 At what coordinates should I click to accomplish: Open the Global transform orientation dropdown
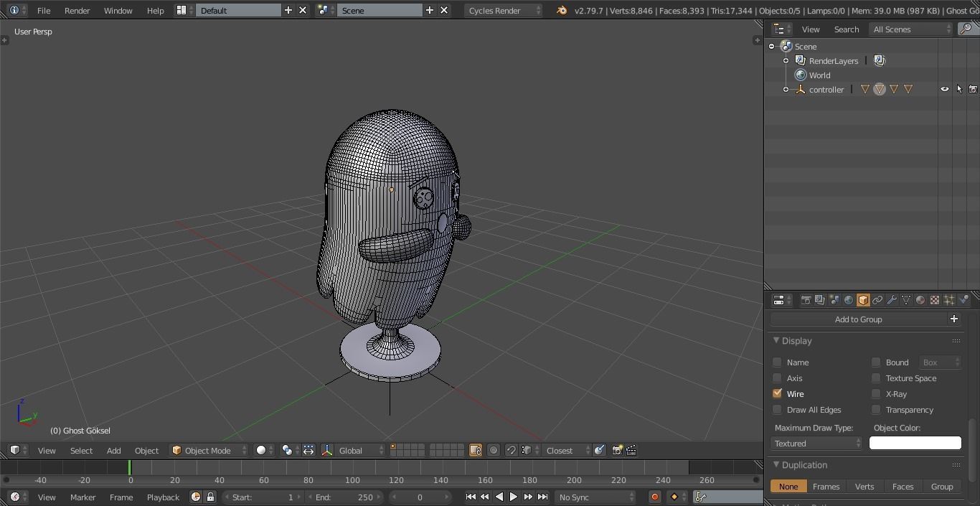tap(362, 450)
